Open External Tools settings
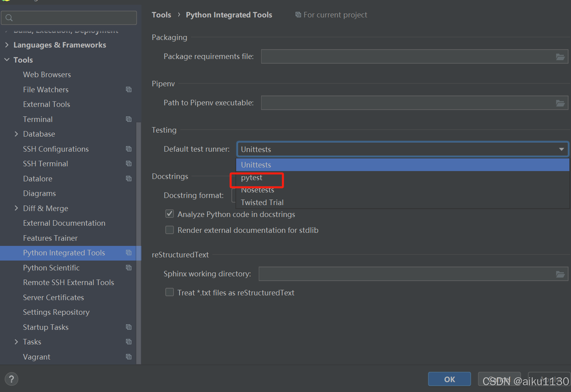Viewport: 571px width, 392px height. pyautogui.click(x=46, y=104)
